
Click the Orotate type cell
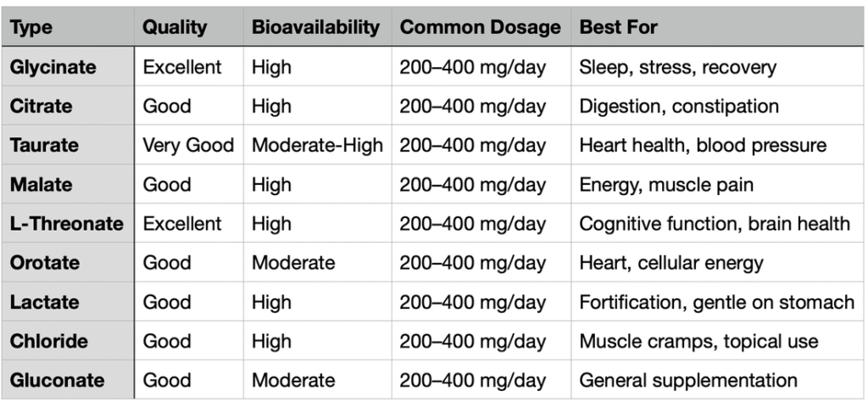[44, 263]
